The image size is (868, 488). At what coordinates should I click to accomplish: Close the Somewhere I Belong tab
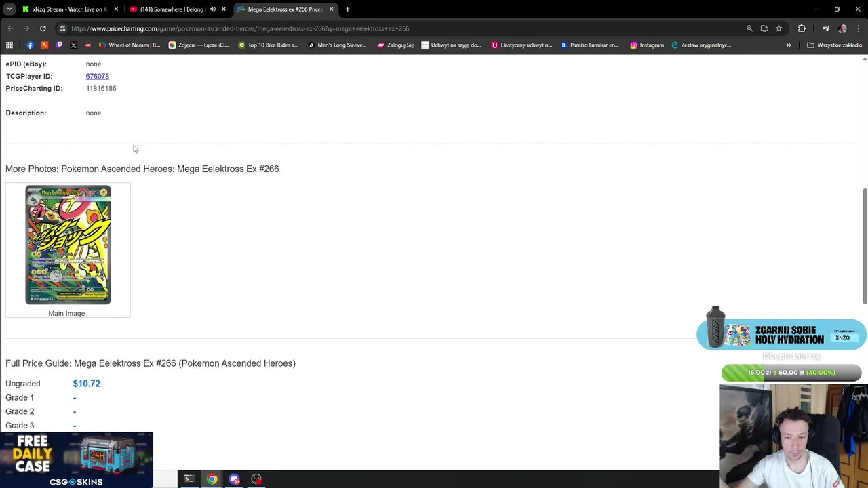coord(224,9)
